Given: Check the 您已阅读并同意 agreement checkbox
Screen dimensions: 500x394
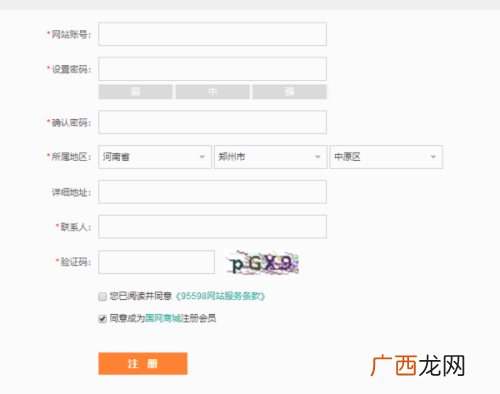Looking at the screenshot, I should pyautogui.click(x=102, y=296).
